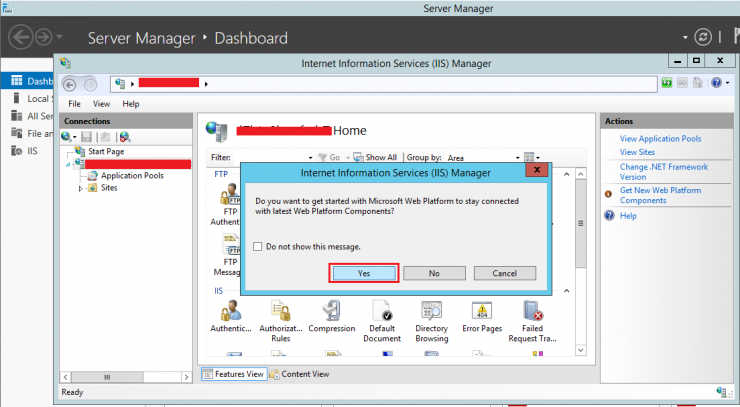Switch to the Content View tab
The height and width of the screenshot is (407, 740).
[x=300, y=374]
